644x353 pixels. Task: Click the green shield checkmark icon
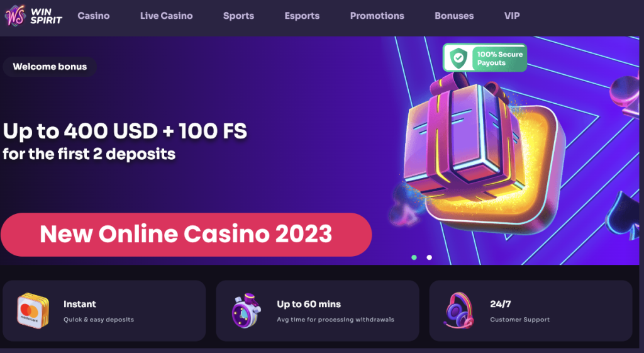458,58
